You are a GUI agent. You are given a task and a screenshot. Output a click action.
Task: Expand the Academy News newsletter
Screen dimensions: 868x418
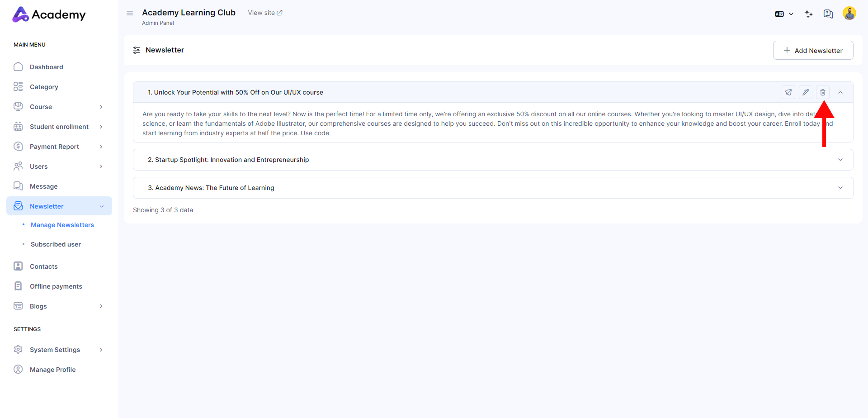840,188
